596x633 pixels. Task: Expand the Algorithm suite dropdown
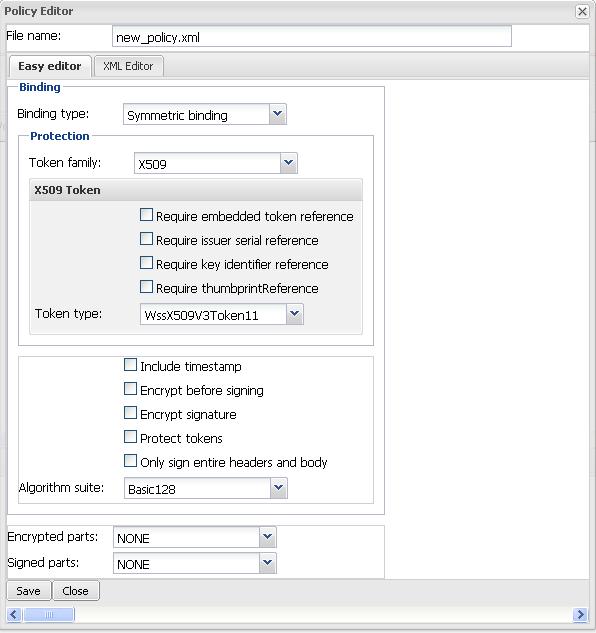[278, 488]
